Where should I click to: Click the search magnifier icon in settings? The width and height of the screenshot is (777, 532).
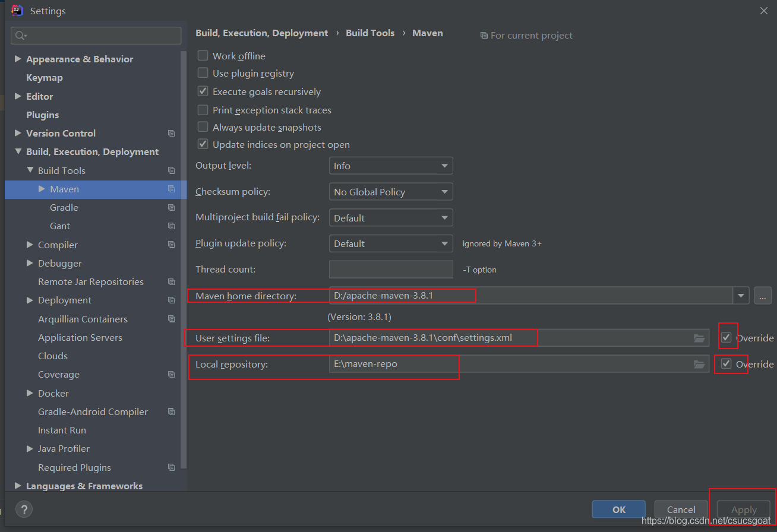point(21,36)
